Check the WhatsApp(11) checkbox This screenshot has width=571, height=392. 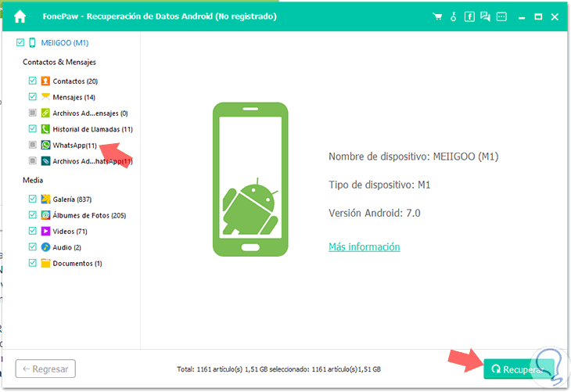point(32,145)
